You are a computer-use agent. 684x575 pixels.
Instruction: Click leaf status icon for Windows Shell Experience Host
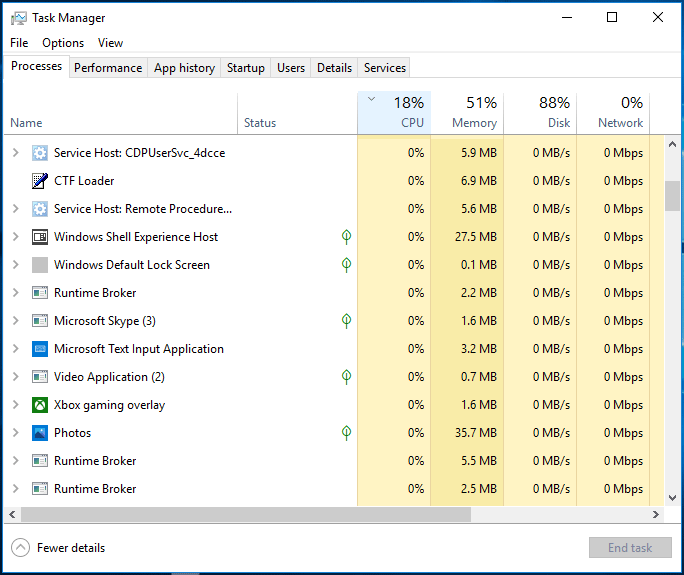point(346,237)
